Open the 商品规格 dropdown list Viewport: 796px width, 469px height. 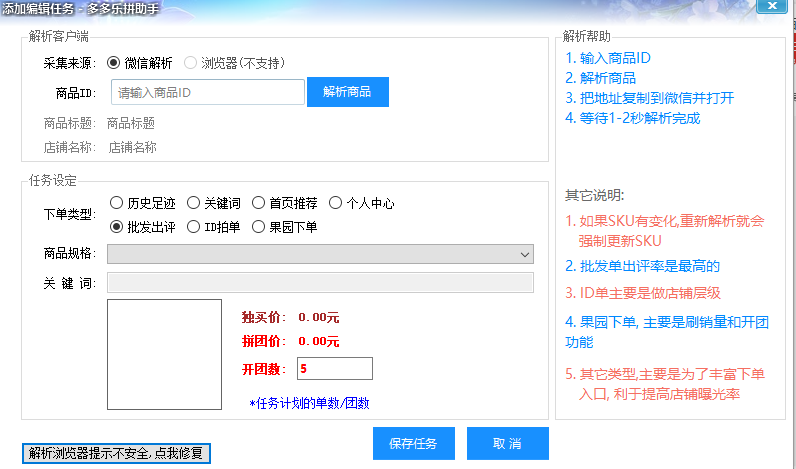click(320, 254)
